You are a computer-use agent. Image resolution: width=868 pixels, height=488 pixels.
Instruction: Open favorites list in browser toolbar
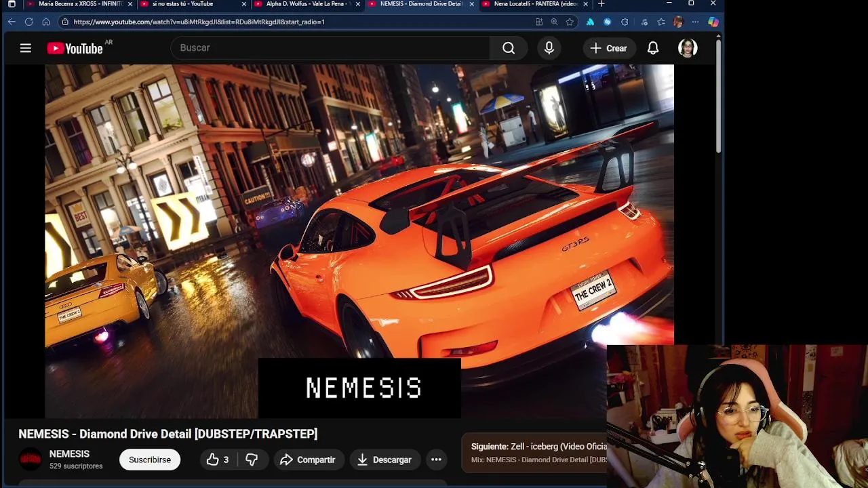661,22
